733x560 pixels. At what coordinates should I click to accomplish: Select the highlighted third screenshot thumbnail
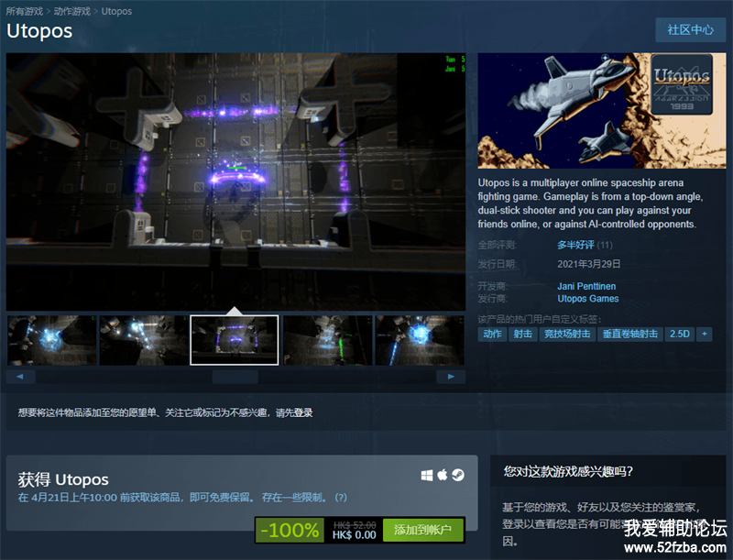[235, 340]
